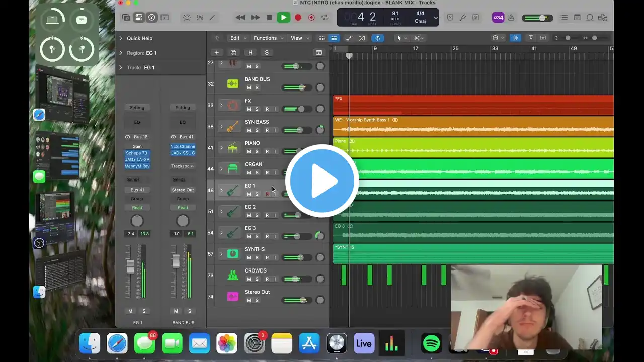Add a new track with plus button
Screen dimensions: 644x362
pos(217,53)
